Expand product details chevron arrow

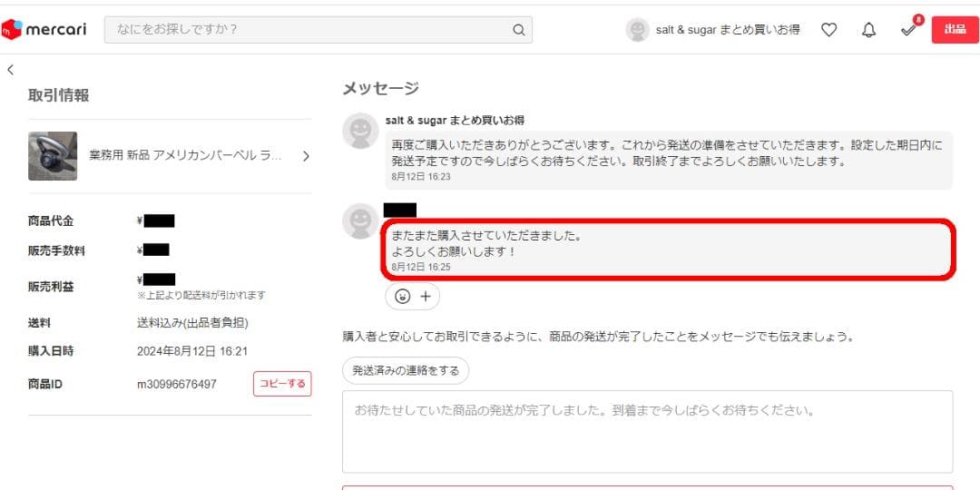[306, 156]
